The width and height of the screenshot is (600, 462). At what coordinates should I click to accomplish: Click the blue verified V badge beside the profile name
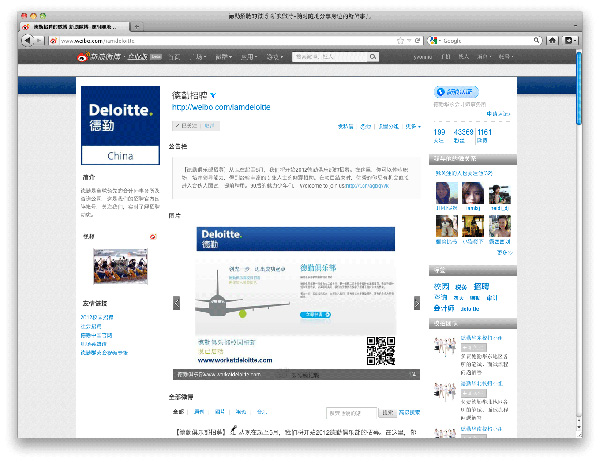[x=213, y=93]
